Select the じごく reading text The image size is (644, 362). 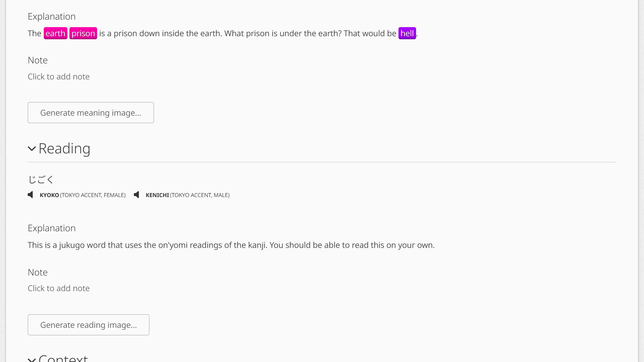point(40,179)
